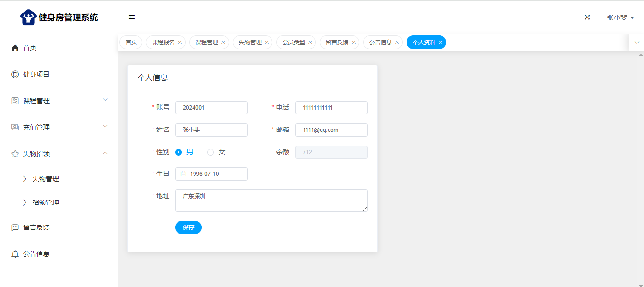644x287 pixels.
Task: Click the 公告信息 bell icon in sidebar
Action: click(x=15, y=254)
